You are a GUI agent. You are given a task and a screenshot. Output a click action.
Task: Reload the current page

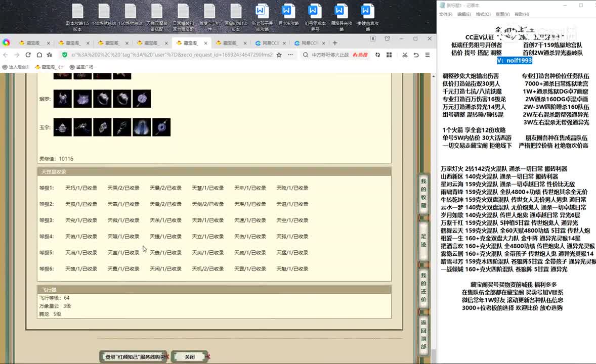pyautogui.click(x=28, y=55)
